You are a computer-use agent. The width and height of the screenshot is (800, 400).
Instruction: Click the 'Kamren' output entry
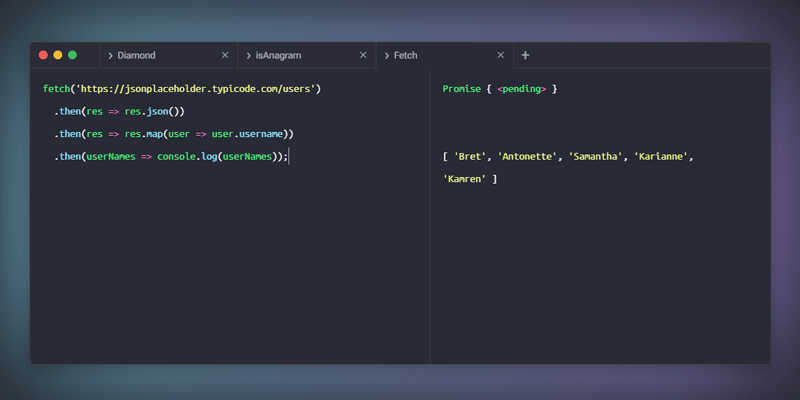click(464, 179)
